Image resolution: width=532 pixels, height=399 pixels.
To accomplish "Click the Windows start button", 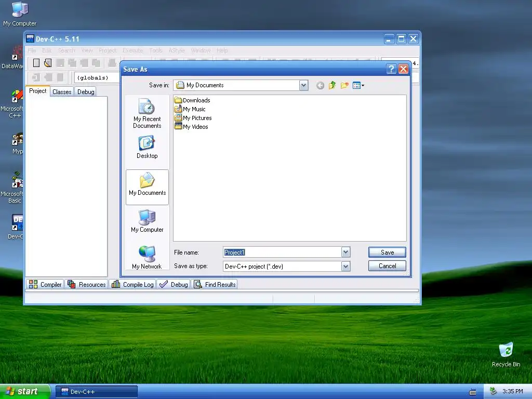I will tap(25, 392).
